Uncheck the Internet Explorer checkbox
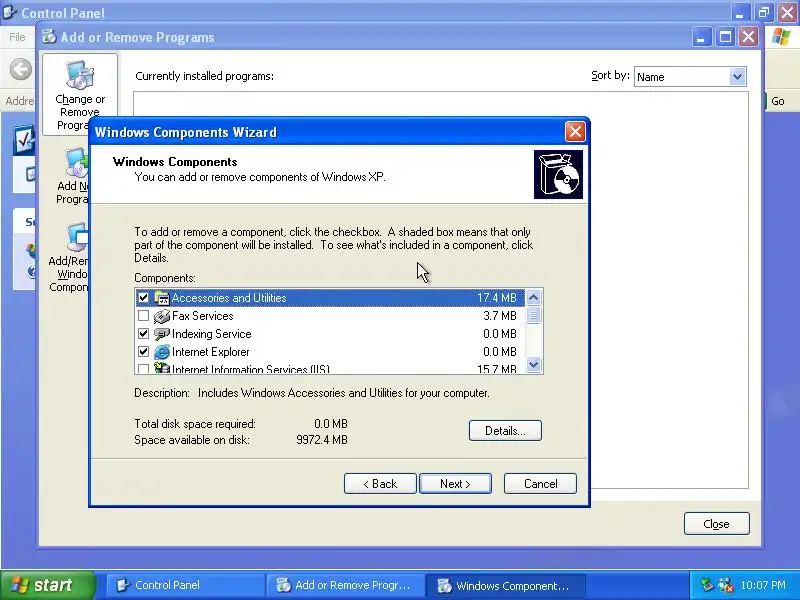 [x=143, y=352]
